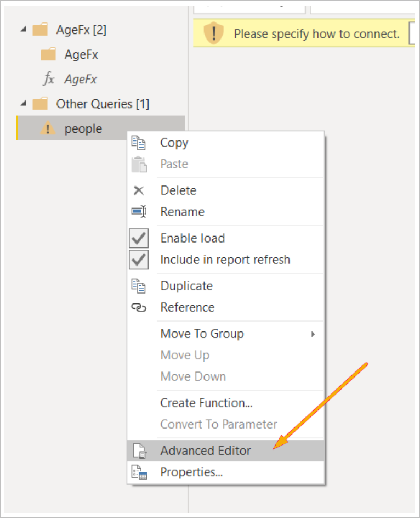Click the Duplicate icon

[x=138, y=286]
